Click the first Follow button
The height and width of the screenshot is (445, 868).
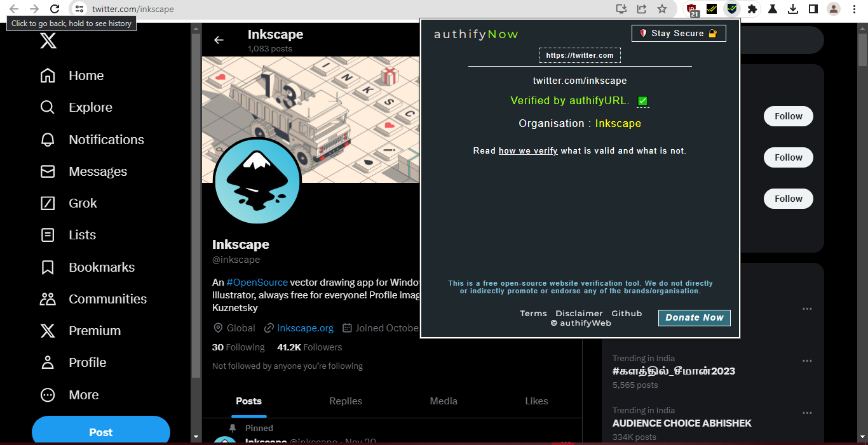pyautogui.click(x=789, y=116)
